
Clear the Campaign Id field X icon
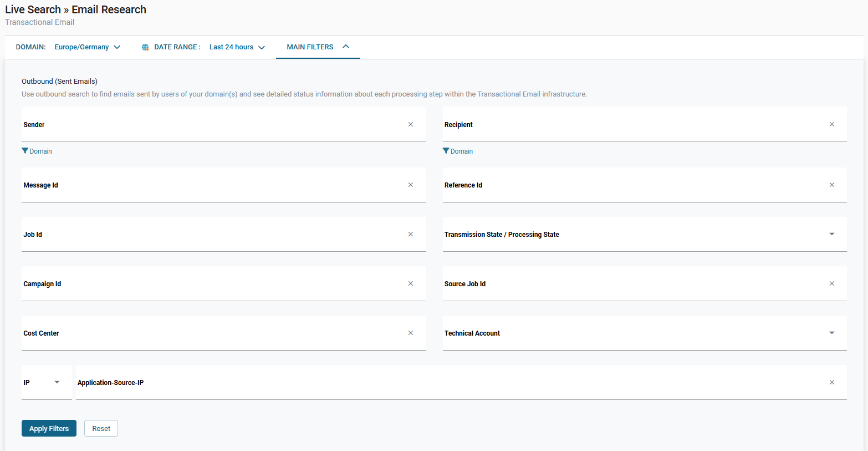[411, 283]
